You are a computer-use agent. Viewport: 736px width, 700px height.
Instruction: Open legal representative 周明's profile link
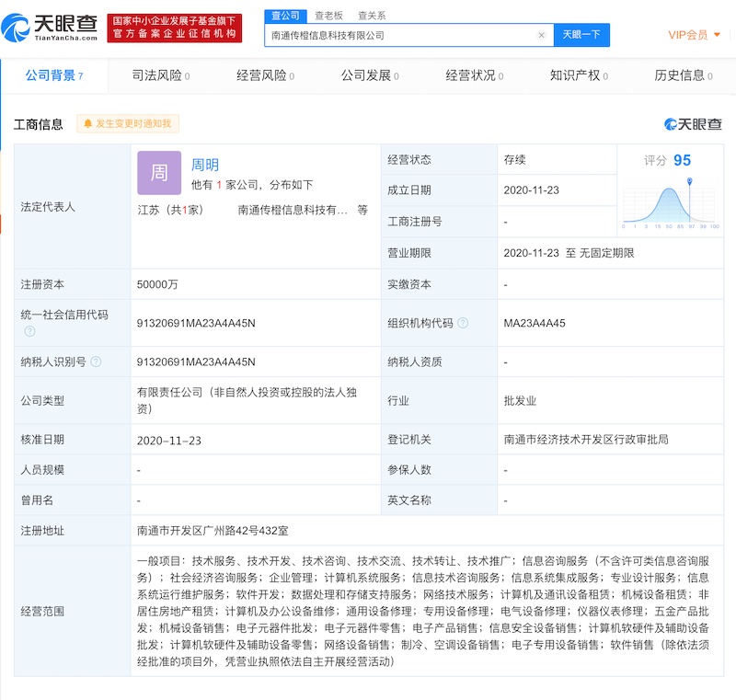click(204, 165)
